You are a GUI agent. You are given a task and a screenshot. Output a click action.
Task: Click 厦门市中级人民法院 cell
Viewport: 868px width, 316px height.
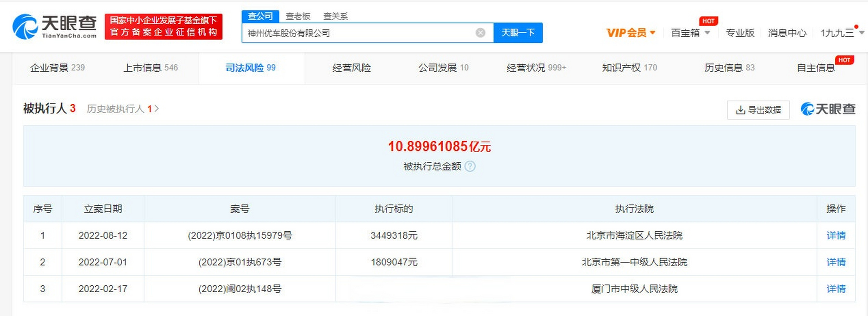point(635,289)
